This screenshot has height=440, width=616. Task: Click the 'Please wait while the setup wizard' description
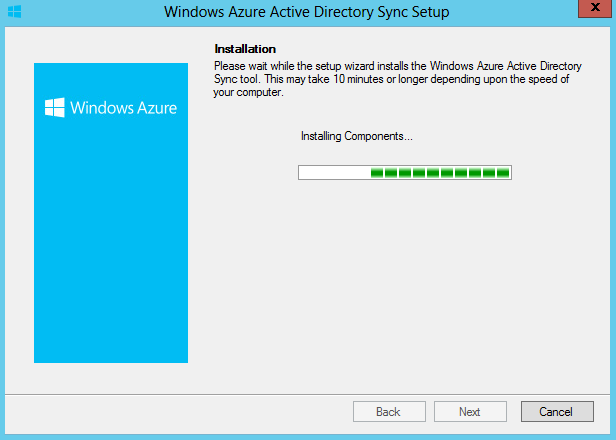tap(398, 79)
